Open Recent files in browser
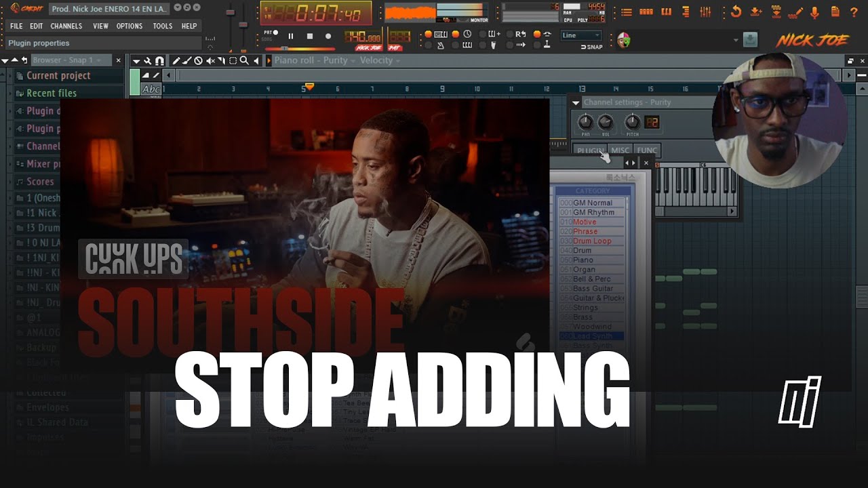868x488 pixels. [x=52, y=93]
